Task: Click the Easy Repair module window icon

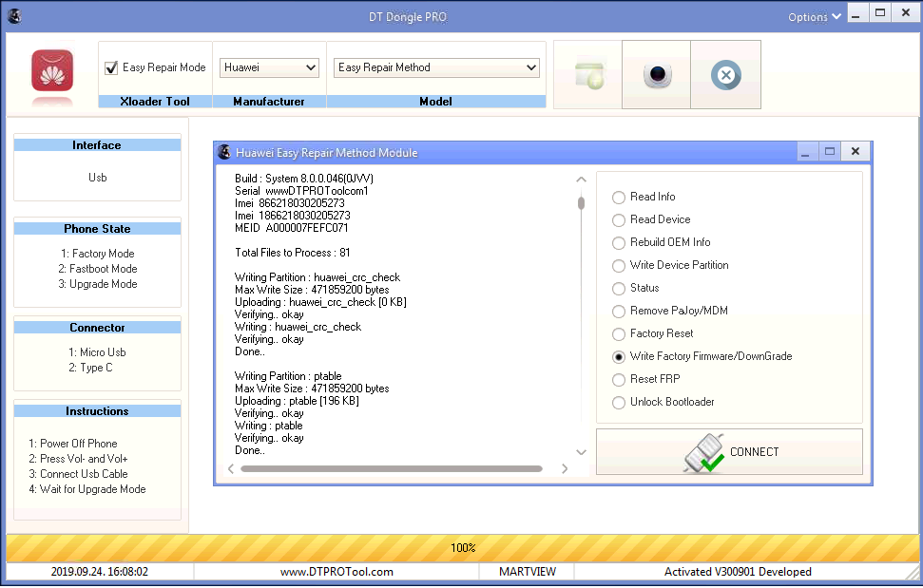Action: pyautogui.click(x=225, y=152)
